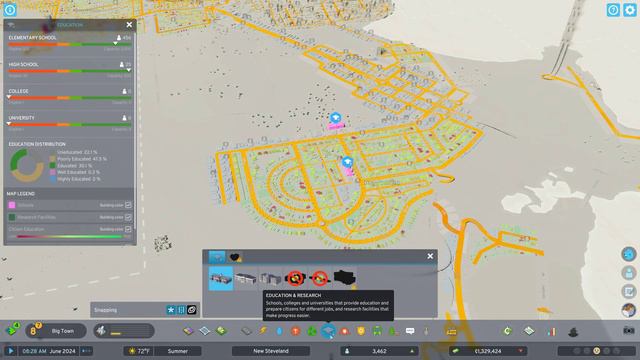Open the Water & Sewage droplet tool
Screen dimensions: 640x360
(279, 331)
